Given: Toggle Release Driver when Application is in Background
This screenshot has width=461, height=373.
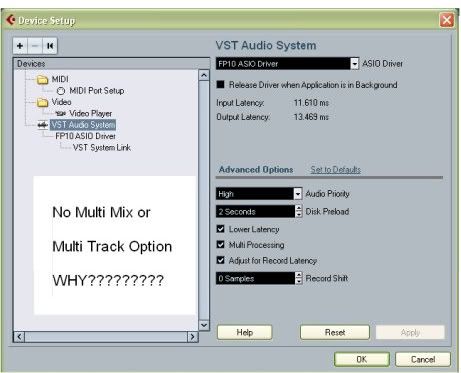Looking at the screenshot, I should pyautogui.click(x=220, y=85).
